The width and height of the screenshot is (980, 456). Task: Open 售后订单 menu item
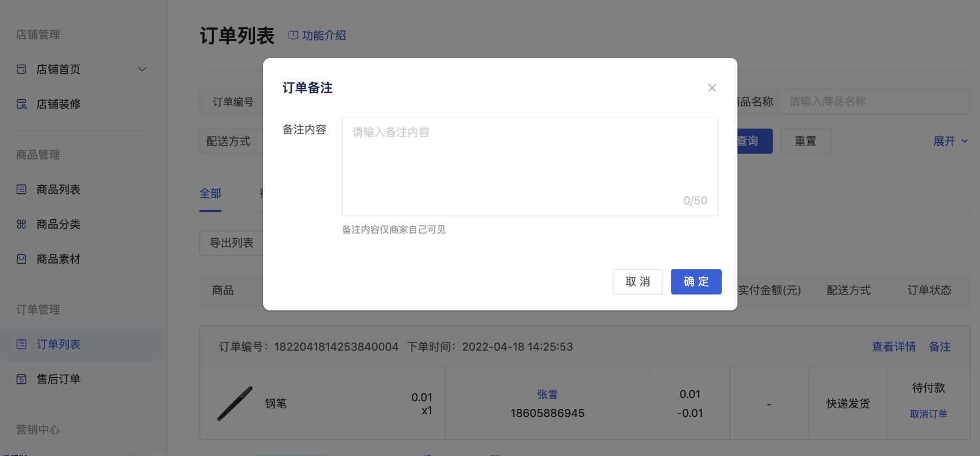point(59,379)
